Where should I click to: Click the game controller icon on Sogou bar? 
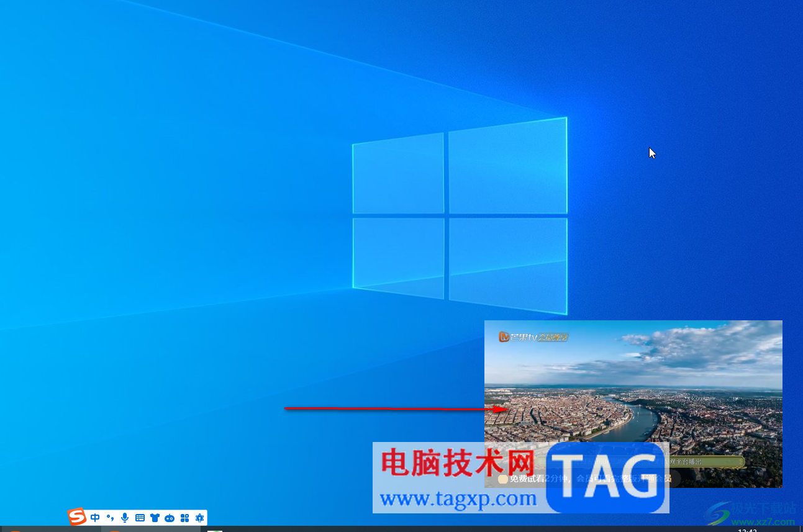170,518
